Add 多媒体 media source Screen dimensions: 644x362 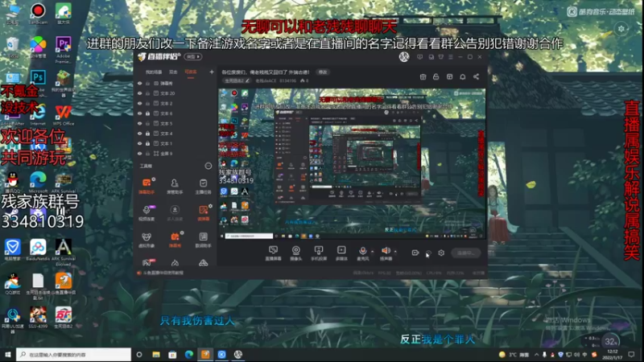click(341, 253)
